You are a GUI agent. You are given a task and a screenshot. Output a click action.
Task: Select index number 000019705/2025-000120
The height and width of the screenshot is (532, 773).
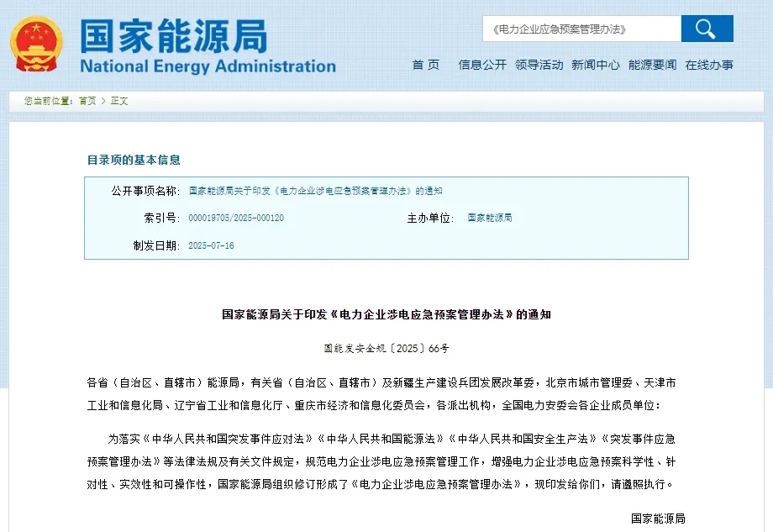click(x=236, y=218)
